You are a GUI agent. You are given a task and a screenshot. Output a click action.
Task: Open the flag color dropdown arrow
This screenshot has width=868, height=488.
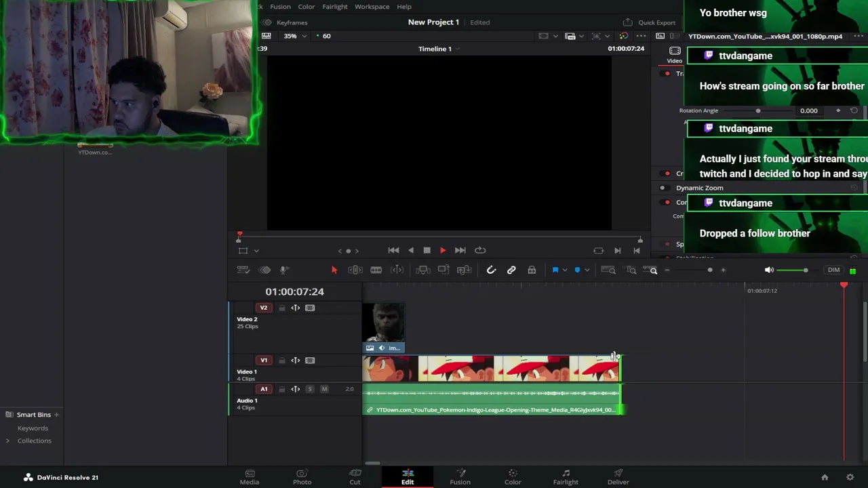pyautogui.click(x=564, y=270)
